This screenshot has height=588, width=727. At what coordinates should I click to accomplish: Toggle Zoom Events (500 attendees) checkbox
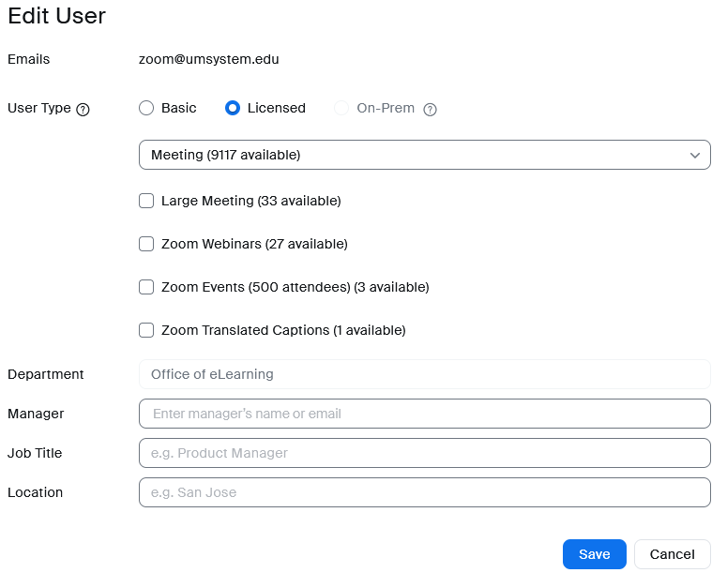pyautogui.click(x=146, y=287)
